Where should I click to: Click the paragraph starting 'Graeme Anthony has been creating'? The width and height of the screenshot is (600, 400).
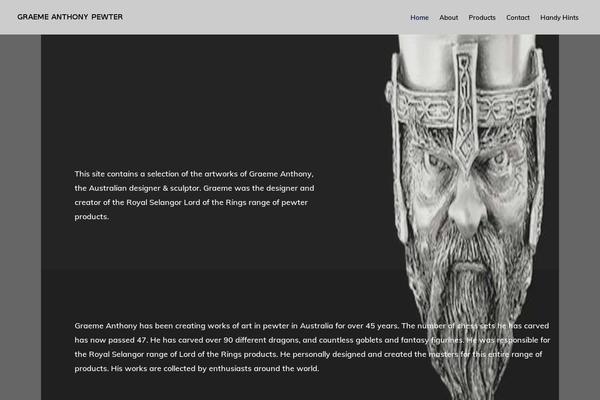[x=312, y=347]
